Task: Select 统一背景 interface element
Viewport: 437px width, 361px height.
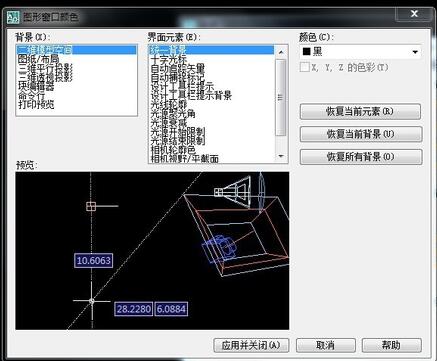Action: coord(211,50)
